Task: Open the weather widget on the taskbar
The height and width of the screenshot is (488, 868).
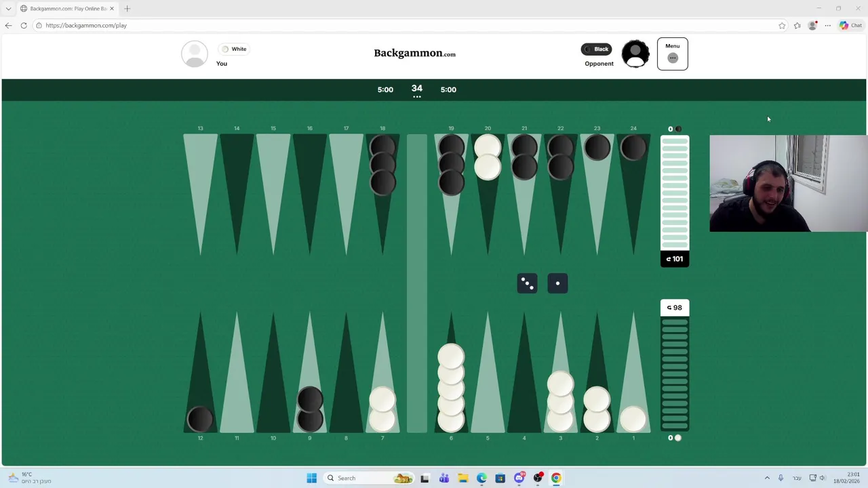Action: [28, 478]
